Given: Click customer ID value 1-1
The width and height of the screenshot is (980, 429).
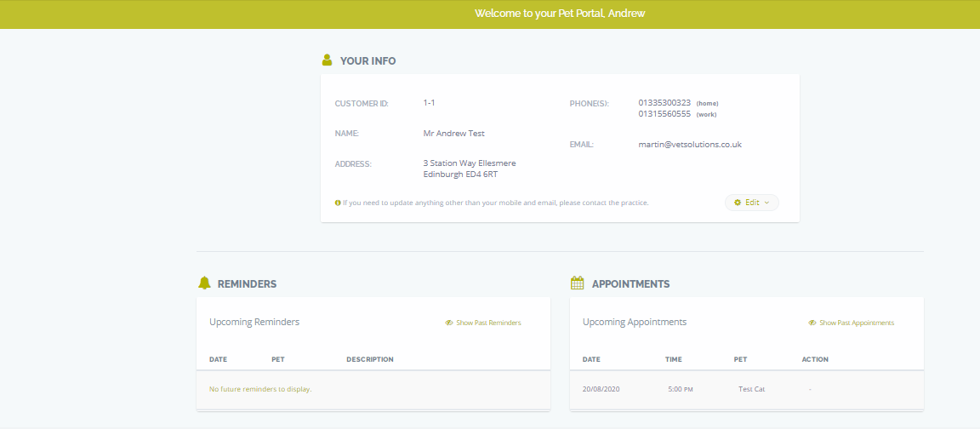Looking at the screenshot, I should click(429, 102).
